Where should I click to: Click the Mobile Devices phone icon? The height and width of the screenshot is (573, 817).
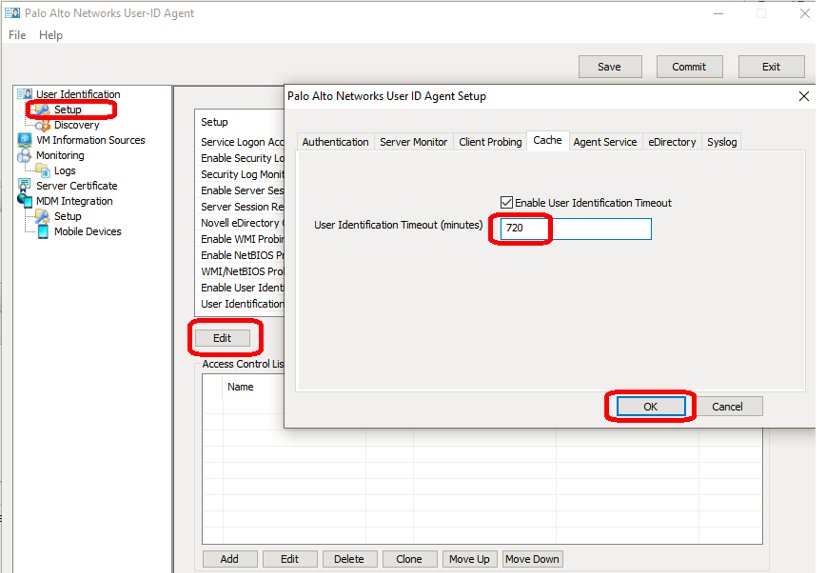click(43, 231)
